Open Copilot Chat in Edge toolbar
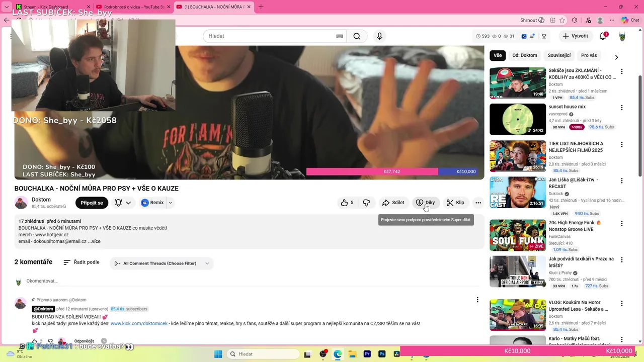Screen dimensions: 644x362 point(630,20)
